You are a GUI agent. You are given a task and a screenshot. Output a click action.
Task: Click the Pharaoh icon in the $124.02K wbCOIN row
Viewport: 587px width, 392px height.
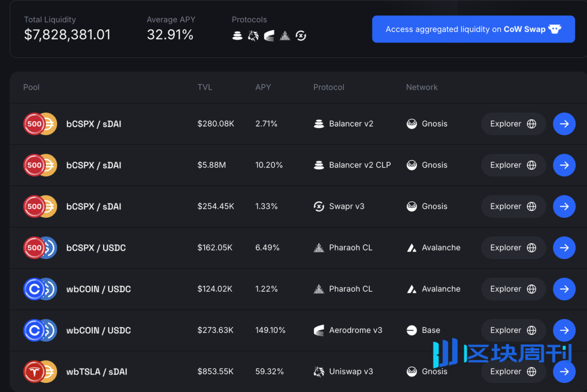319,289
